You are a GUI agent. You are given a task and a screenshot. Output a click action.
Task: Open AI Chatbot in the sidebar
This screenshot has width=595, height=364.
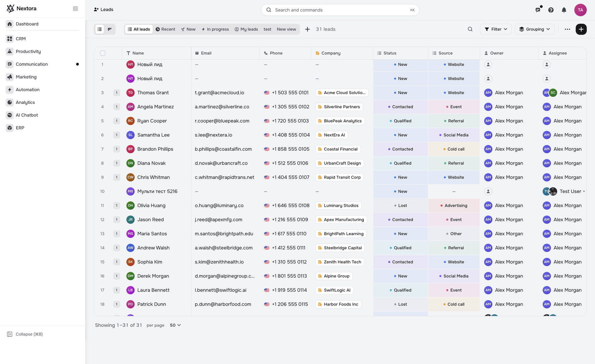click(42, 115)
